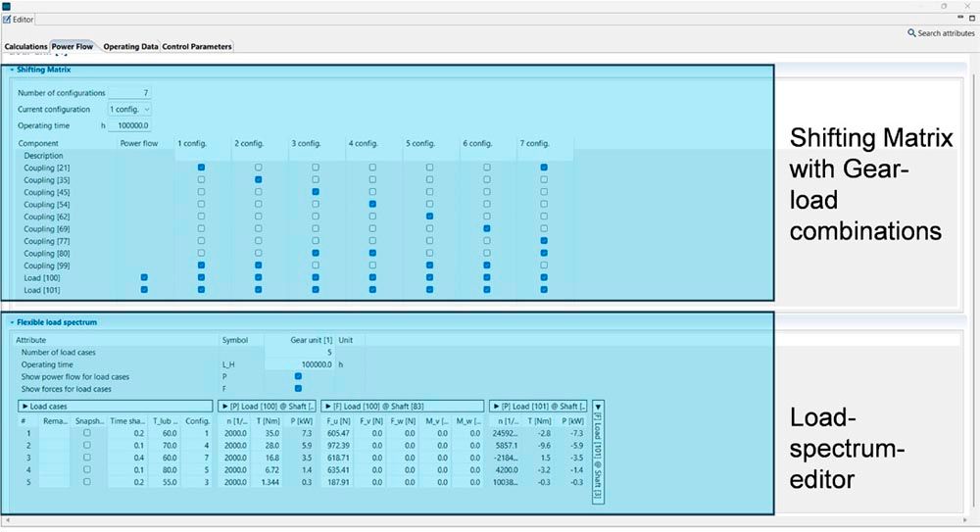
Task: Open the Control Parameters tab
Action: click(197, 46)
